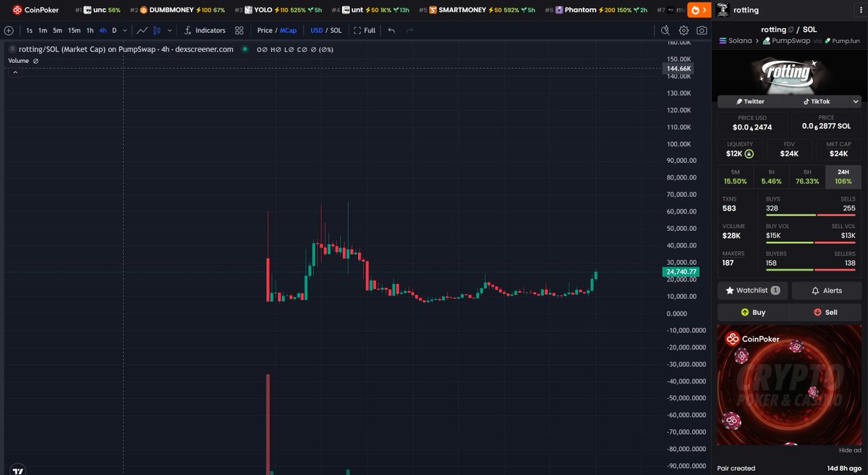Open the Twitter social link
Screen dimensions: 868x475
750,102
